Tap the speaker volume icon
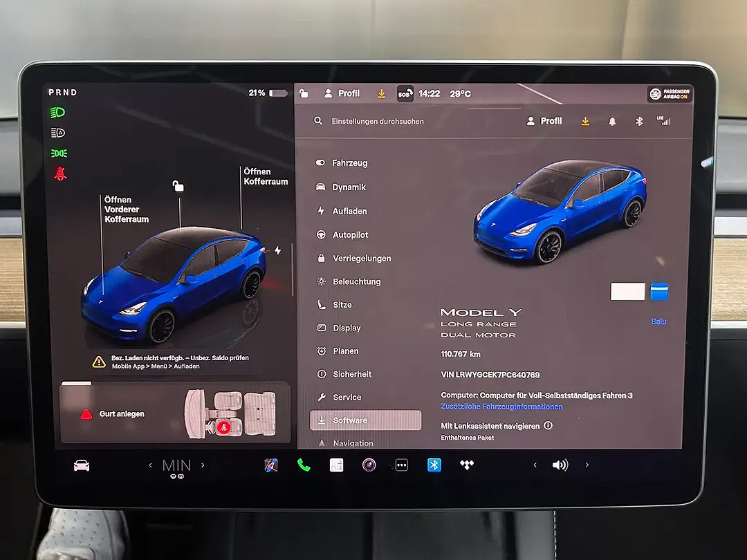 [560, 465]
